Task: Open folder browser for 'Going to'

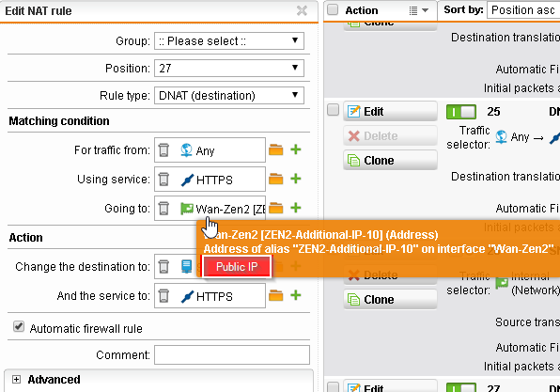Action: pyautogui.click(x=275, y=208)
